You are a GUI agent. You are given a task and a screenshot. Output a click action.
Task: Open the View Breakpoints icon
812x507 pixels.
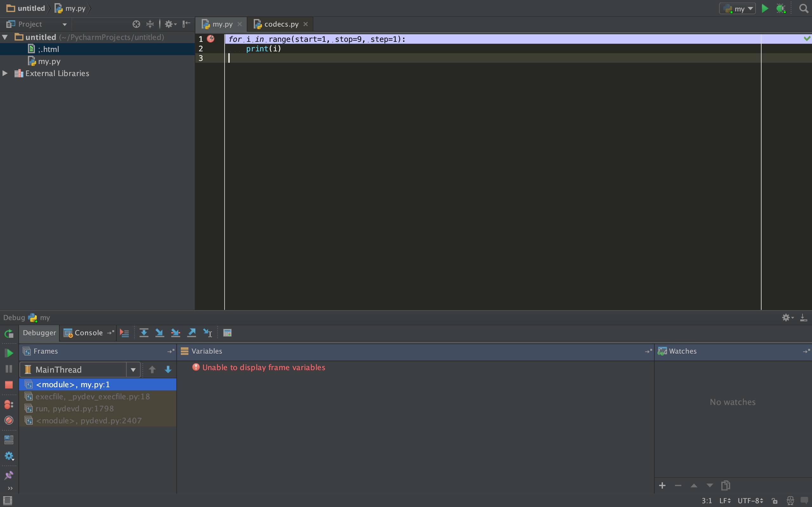pos(9,404)
